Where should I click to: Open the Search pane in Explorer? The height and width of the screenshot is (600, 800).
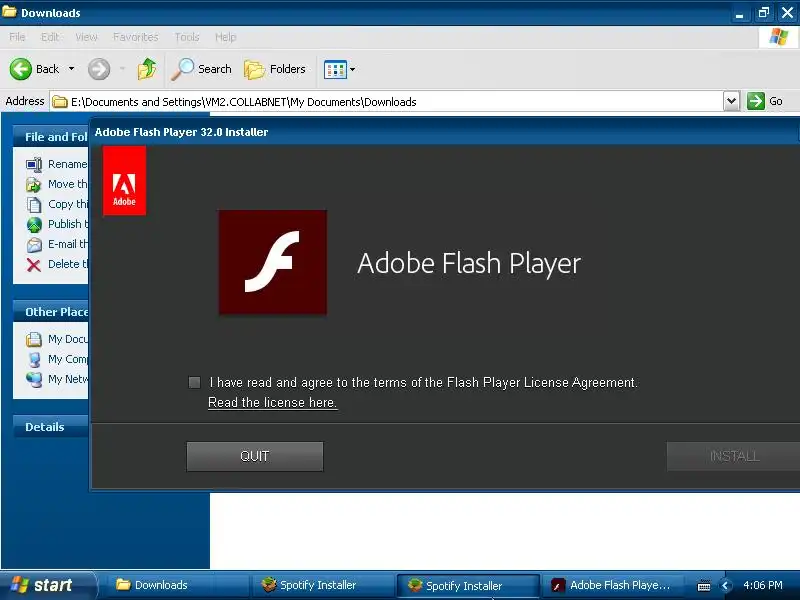pos(201,69)
